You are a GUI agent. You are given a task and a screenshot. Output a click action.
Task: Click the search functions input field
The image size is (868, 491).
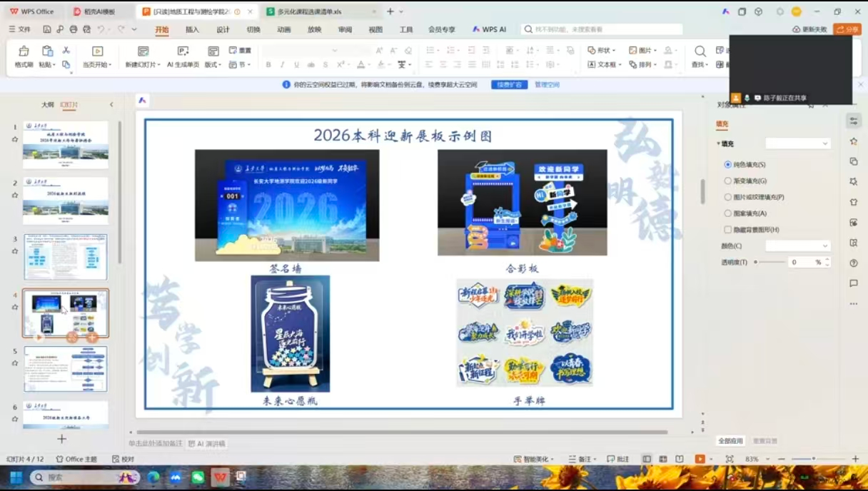coord(602,29)
